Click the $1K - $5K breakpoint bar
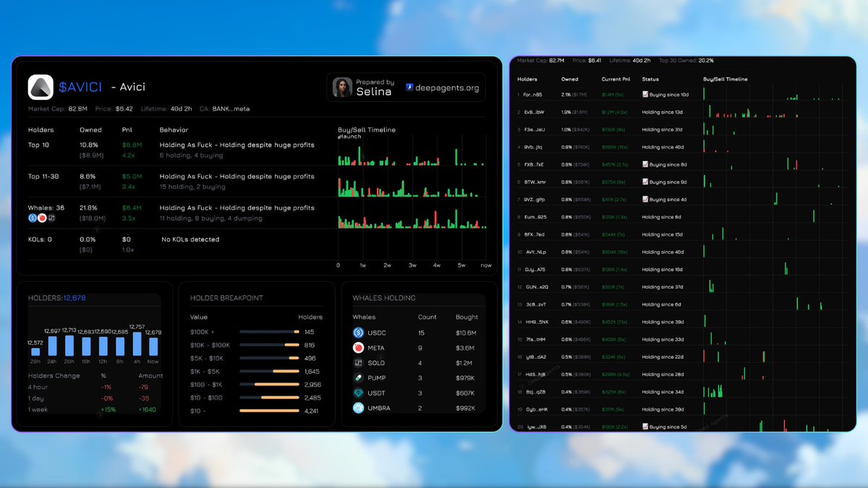This screenshot has height=488, width=868. coord(269,372)
